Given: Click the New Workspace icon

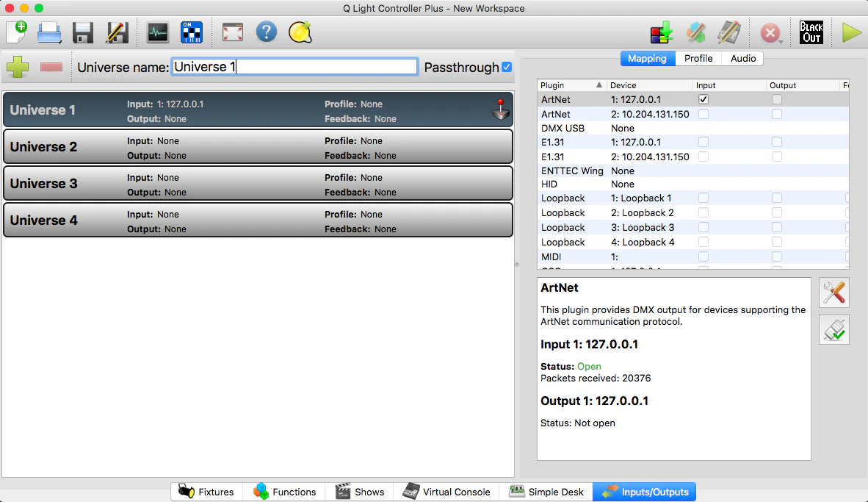Looking at the screenshot, I should click(17, 32).
